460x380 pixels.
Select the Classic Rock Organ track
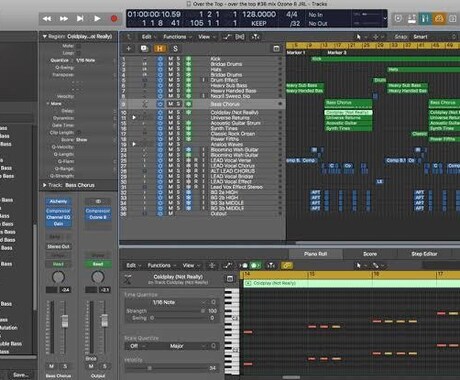tap(233, 134)
